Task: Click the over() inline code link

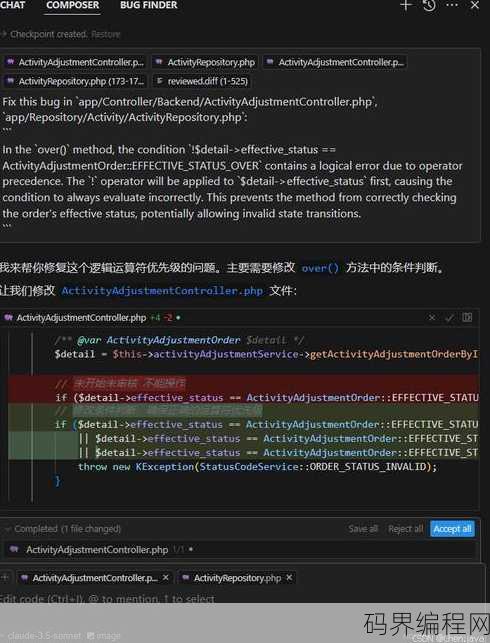Action: click(320, 268)
